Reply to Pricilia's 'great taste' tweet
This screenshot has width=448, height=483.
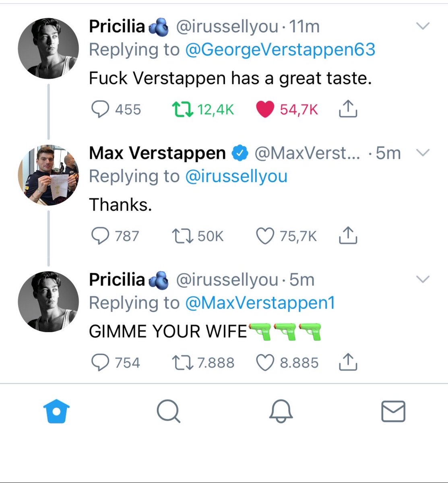[x=100, y=109]
